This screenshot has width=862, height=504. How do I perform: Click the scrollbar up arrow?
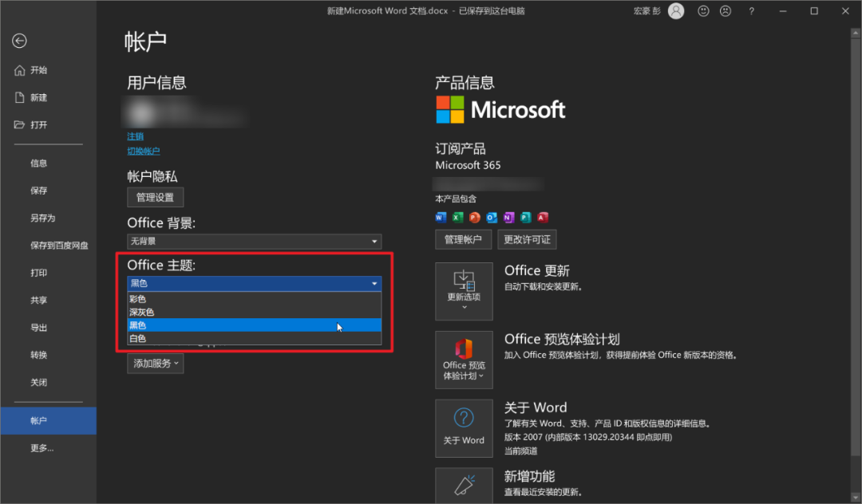856,33
